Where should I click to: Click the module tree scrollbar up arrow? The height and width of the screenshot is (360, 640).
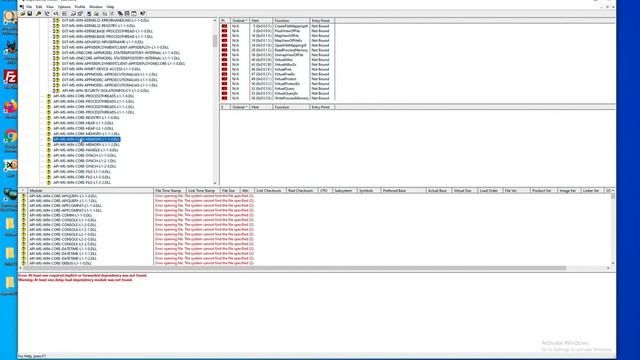pyautogui.click(x=215, y=20)
